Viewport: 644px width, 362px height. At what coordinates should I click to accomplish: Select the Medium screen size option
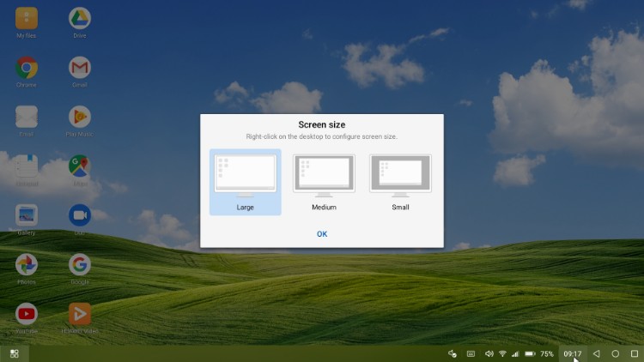pos(324,182)
